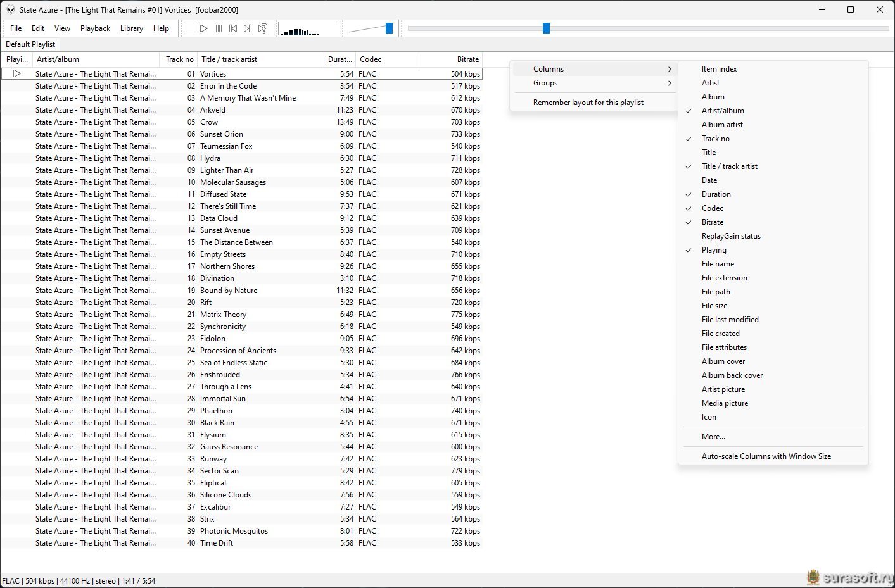895x588 pixels.
Task: Expand the Columns submenu
Action: coord(593,69)
